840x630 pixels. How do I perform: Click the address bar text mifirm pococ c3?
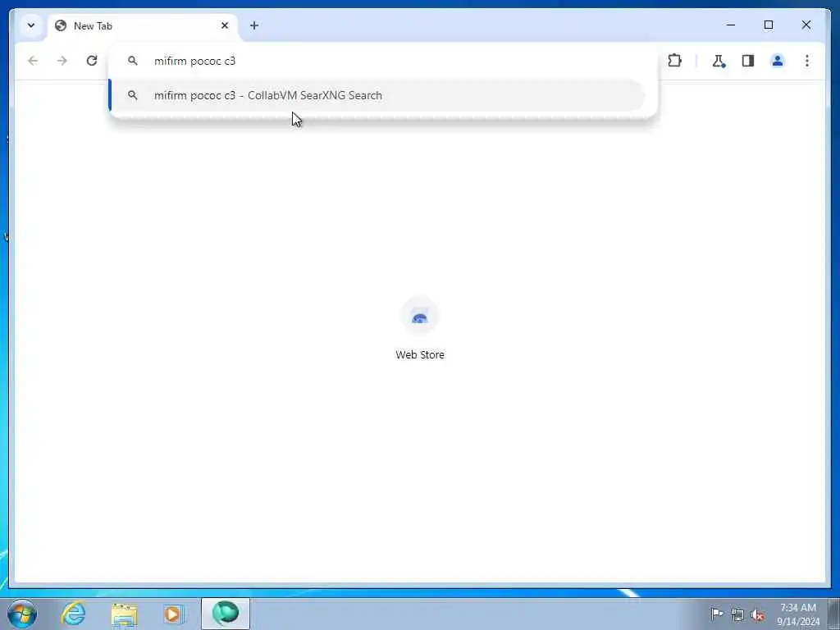194,61
